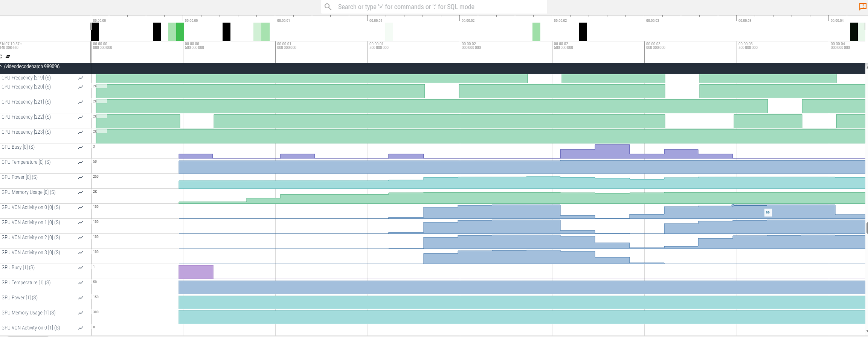
Task: Select the GPU VCN Activity on 0 [1] track label
Action: click(31, 328)
